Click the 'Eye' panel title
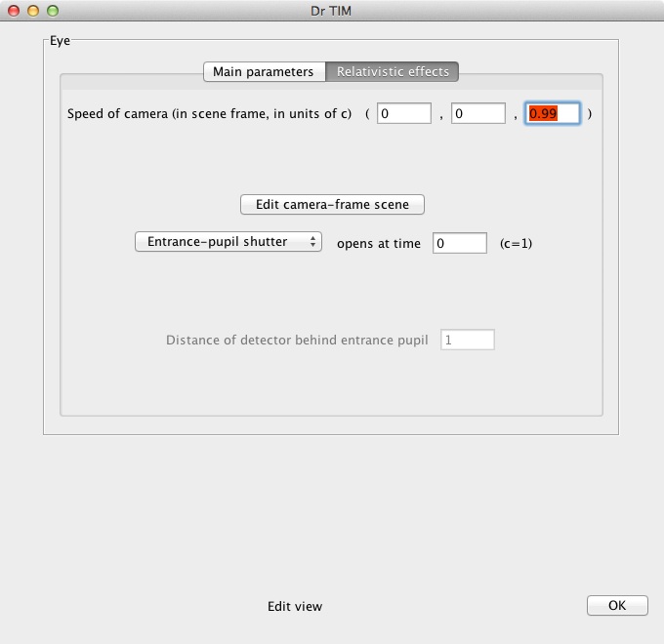Screen dimensions: 664x644 tap(60, 41)
